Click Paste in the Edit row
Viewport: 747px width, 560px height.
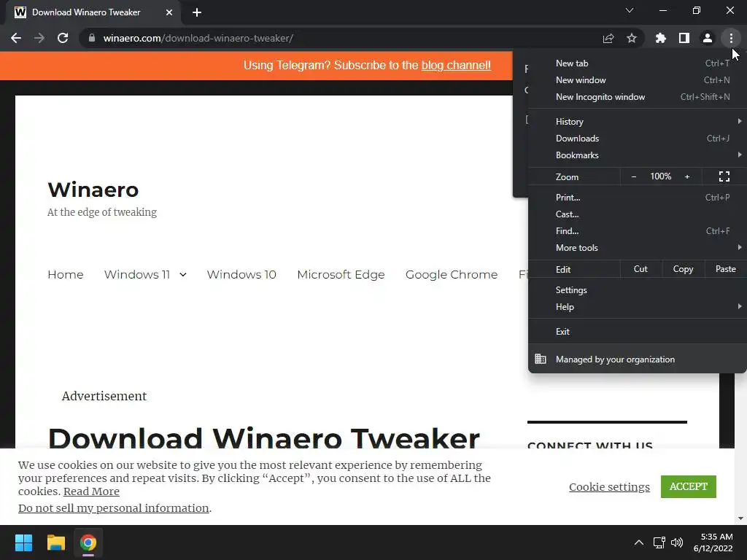(x=726, y=269)
